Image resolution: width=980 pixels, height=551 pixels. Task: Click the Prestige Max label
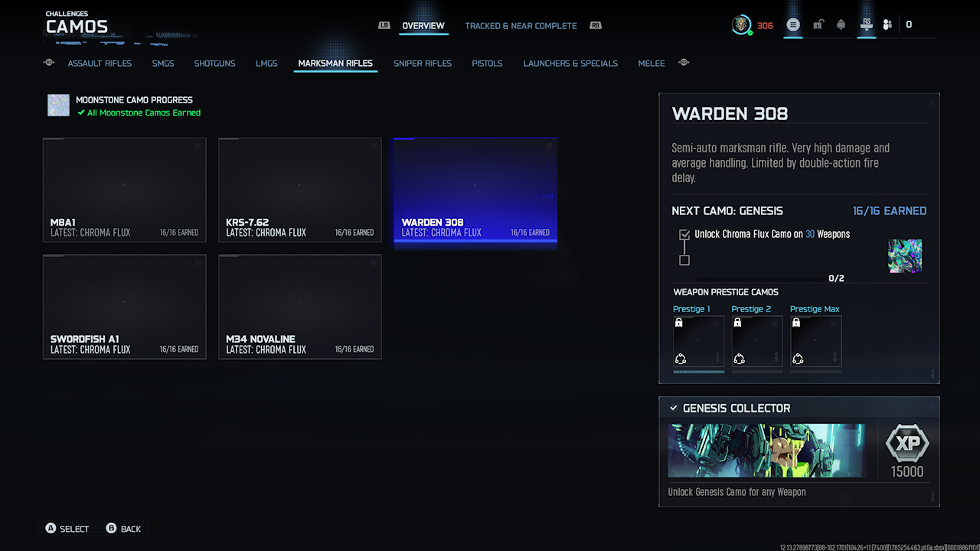(815, 309)
